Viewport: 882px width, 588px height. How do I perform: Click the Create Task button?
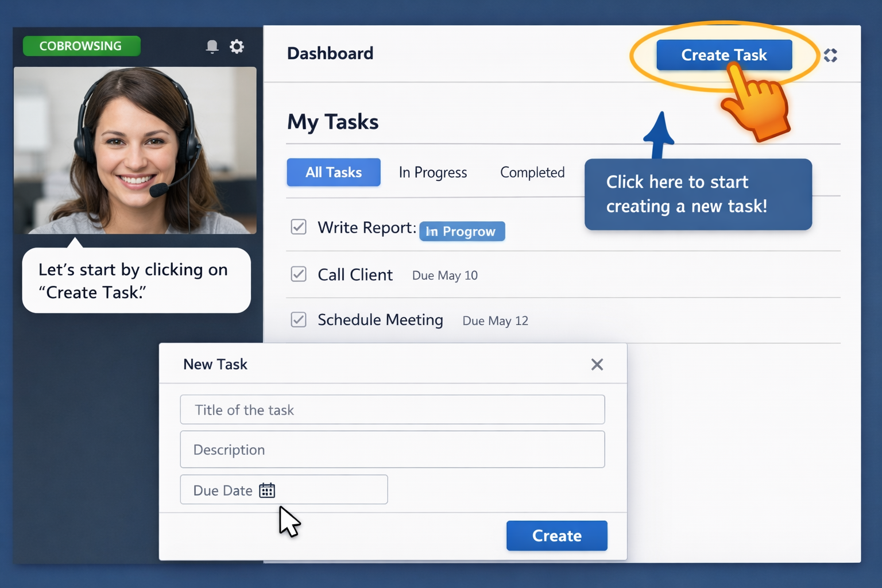click(724, 55)
